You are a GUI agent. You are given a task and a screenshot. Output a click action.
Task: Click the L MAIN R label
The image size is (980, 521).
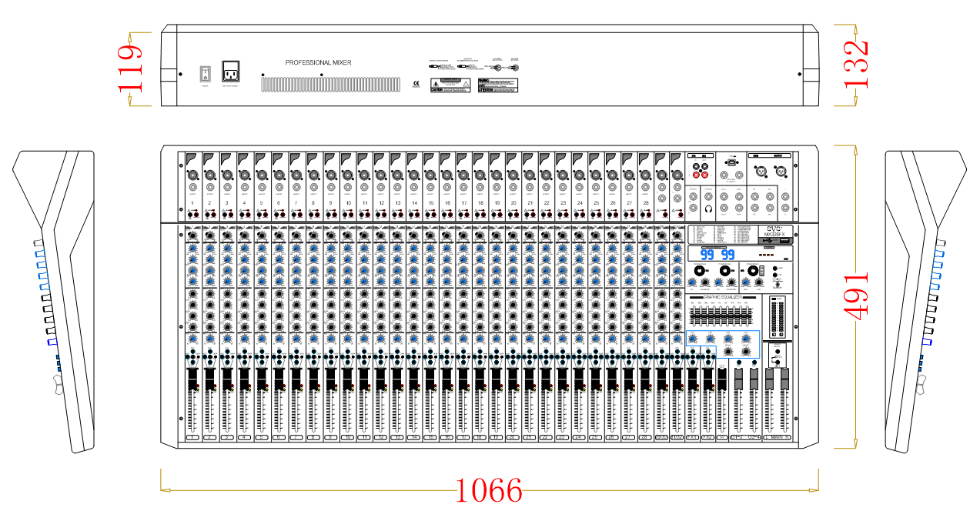[777, 437]
